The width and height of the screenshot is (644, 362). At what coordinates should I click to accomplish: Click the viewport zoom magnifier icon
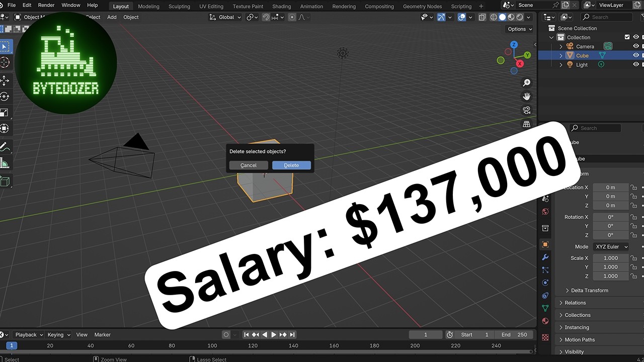527,83
